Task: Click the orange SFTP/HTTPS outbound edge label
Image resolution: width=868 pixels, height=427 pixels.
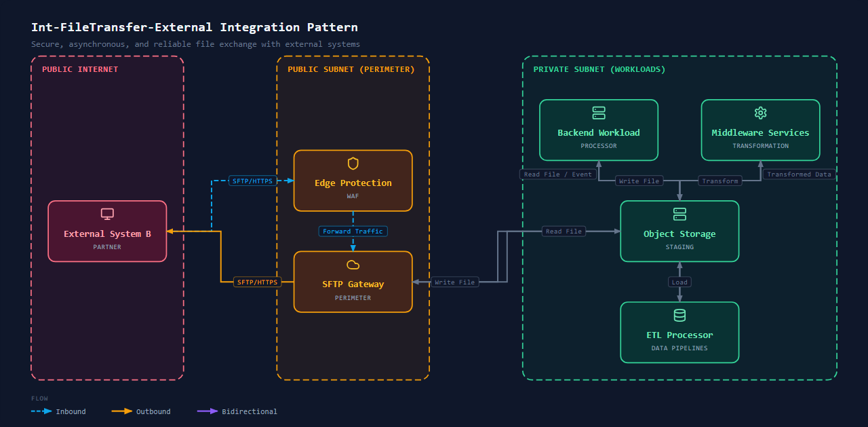Action: (258, 282)
